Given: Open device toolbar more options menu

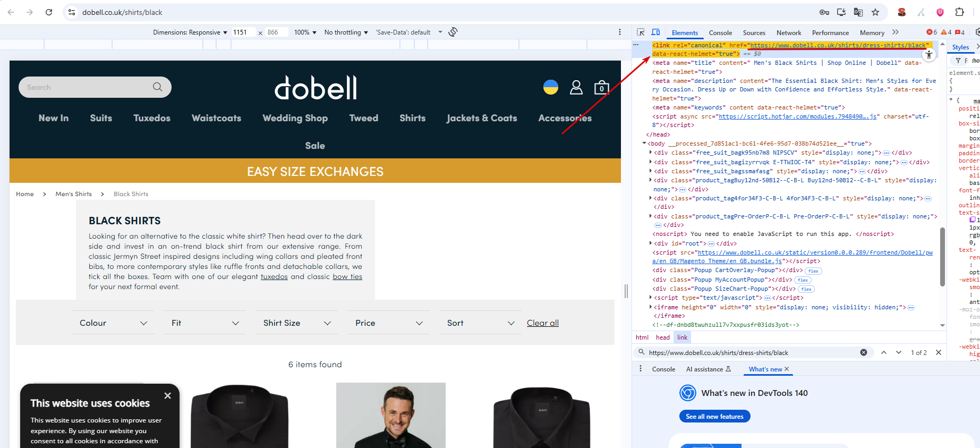Looking at the screenshot, I should pos(620,32).
